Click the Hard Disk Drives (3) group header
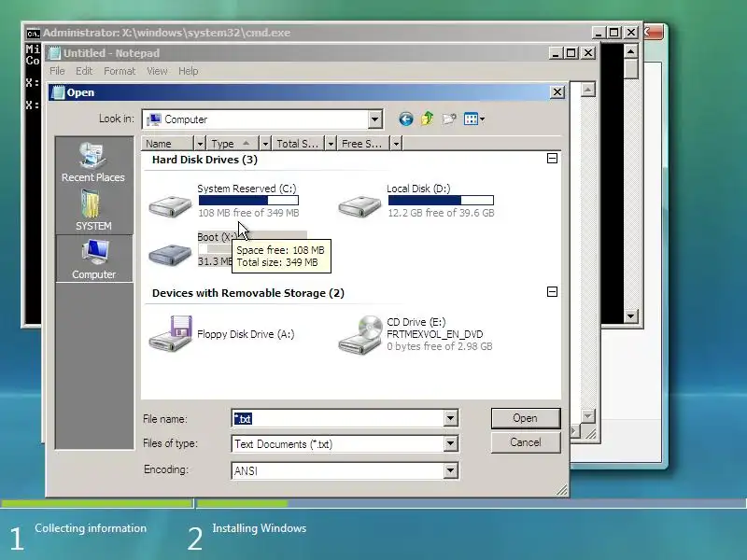747x560 pixels. 204,160
